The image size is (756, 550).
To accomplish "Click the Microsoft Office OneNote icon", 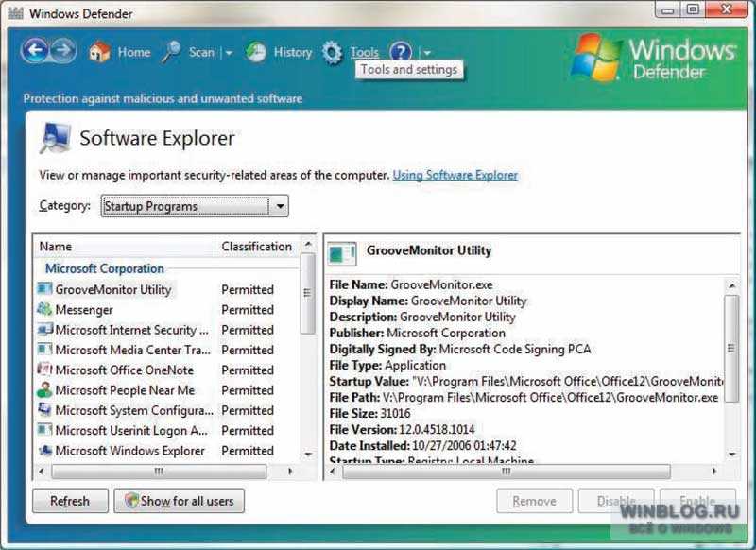I will pyautogui.click(x=44, y=370).
